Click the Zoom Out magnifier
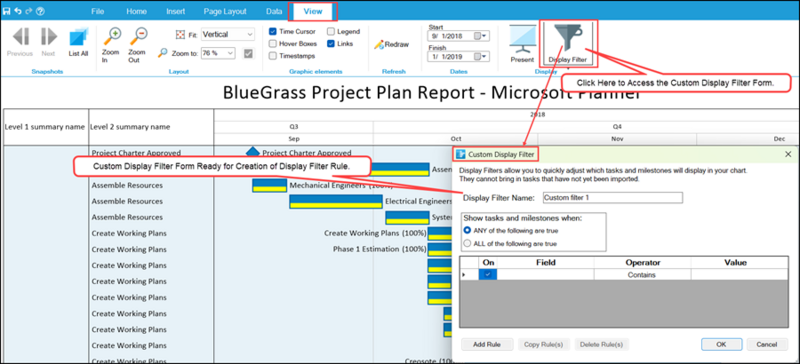 click(137, 36)
